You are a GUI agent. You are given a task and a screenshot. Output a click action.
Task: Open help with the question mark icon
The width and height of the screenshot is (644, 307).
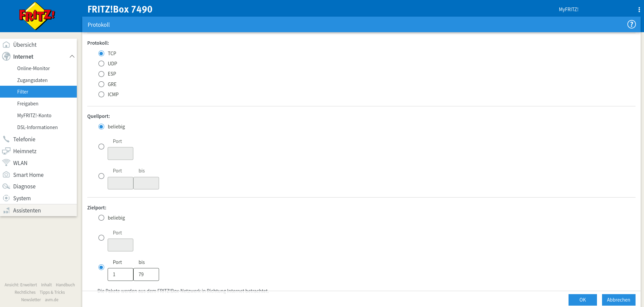click(x=631, y=24)
